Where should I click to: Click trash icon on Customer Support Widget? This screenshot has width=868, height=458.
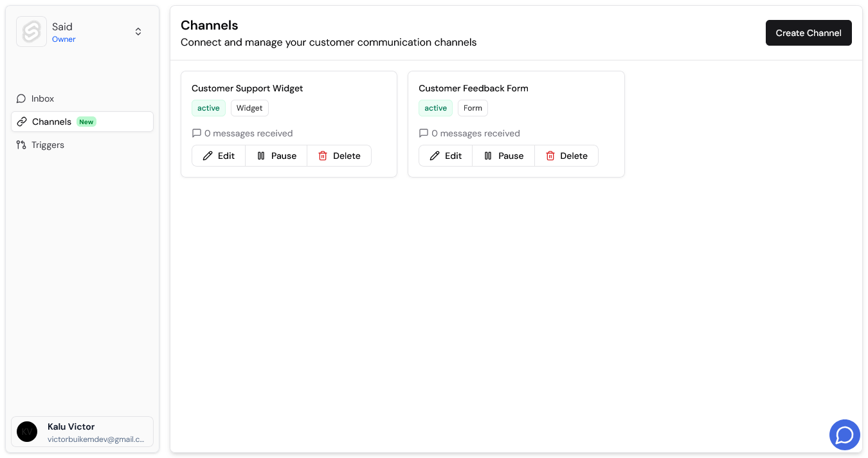point(323,156)
